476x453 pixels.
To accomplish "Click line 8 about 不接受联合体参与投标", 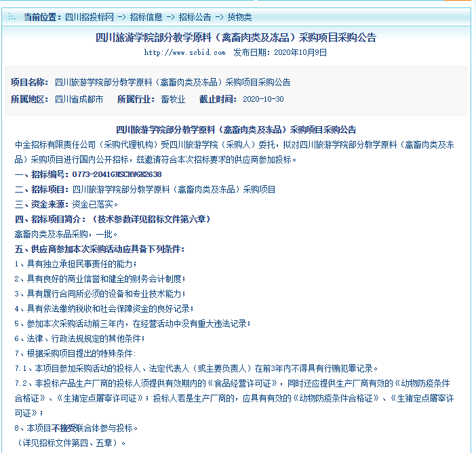I will (76, 428).
